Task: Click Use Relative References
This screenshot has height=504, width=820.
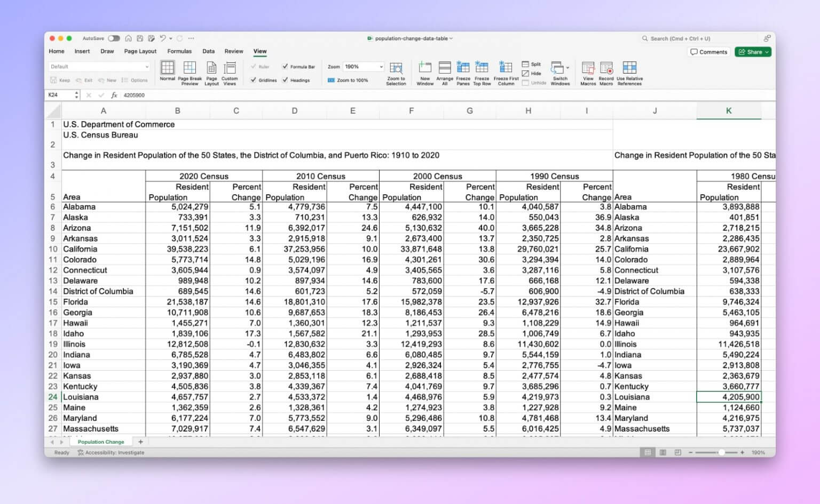Action: [629, 73]
